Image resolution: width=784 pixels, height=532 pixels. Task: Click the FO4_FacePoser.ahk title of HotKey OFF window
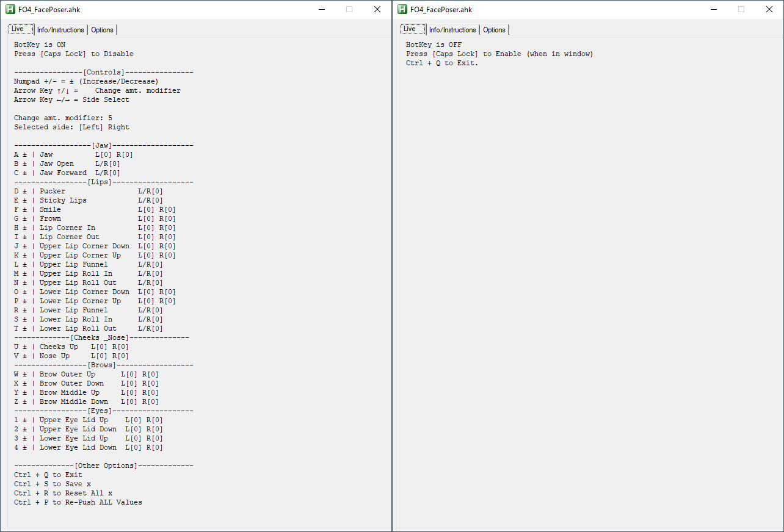click(x=441, y=9)
